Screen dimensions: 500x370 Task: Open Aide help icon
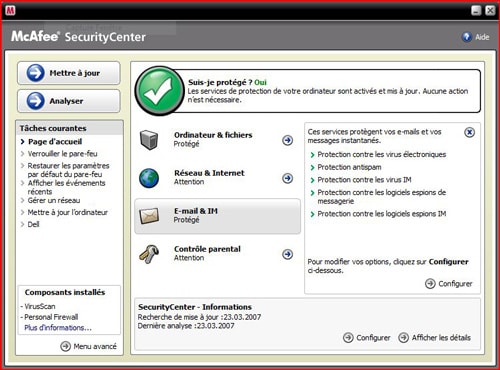467,37
